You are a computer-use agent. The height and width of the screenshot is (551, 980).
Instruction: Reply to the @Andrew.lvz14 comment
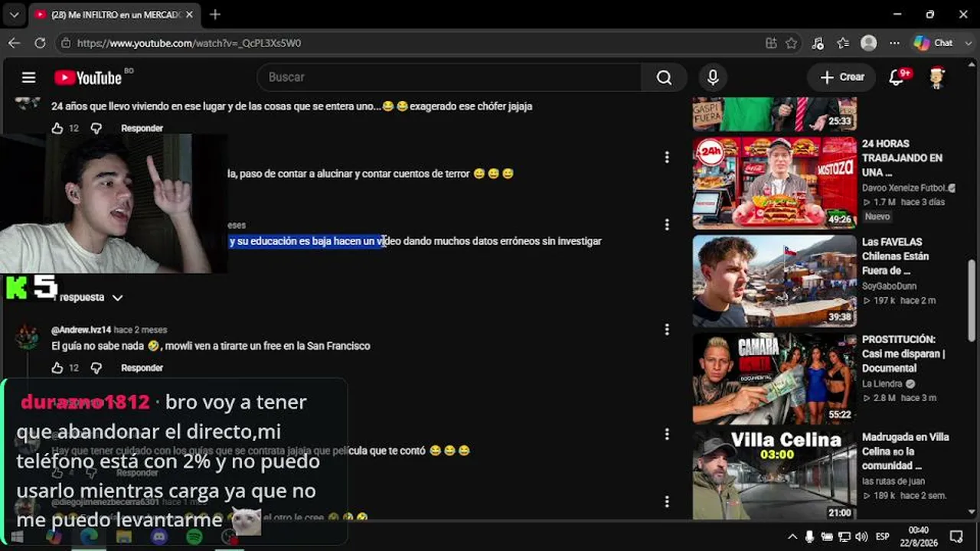142,368
